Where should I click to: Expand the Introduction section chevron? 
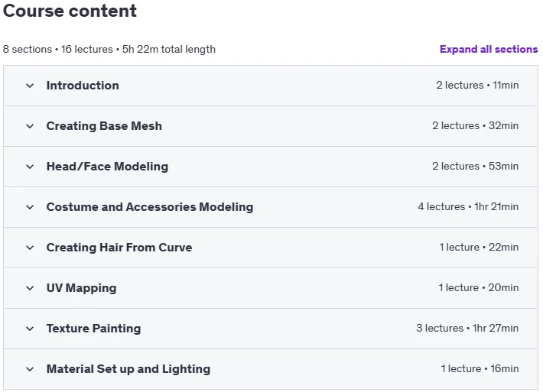coord(30,86)
